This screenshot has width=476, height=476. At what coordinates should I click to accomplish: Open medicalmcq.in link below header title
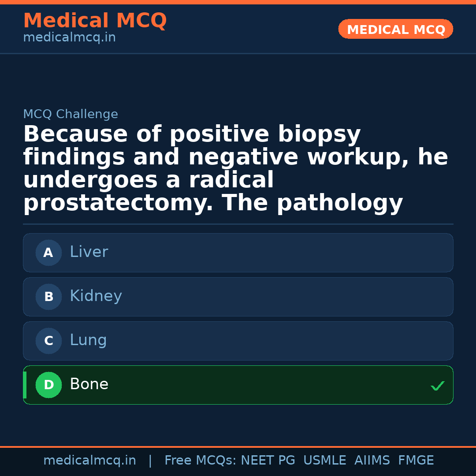(x=69, y=38)
